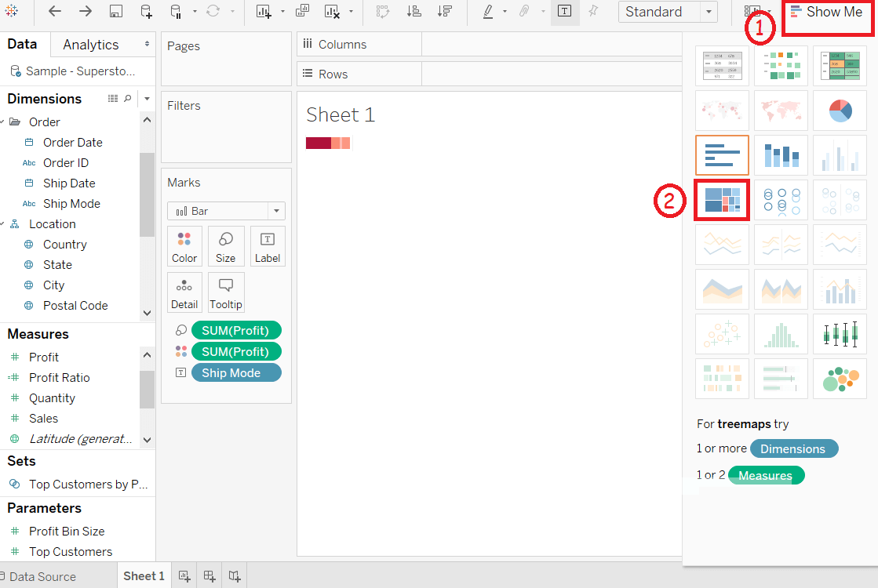
Task: Click the new story tab icon
Action: tap(235, 575)
